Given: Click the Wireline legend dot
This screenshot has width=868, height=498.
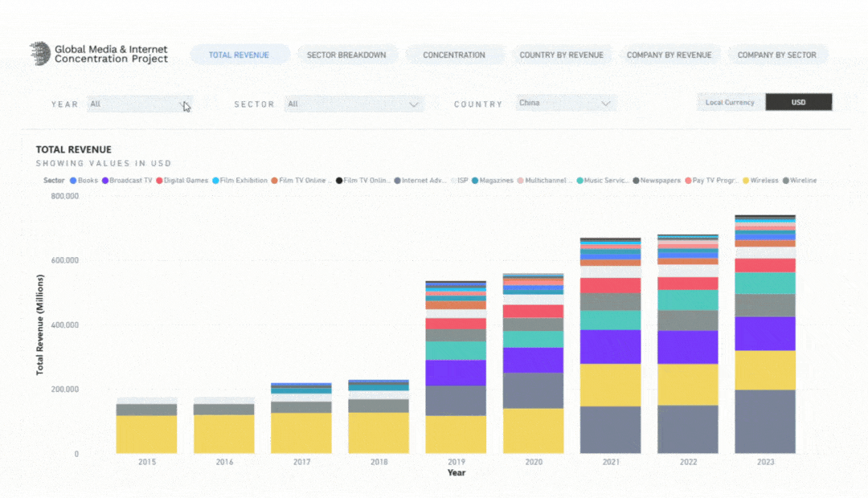Looking at the screenshot, I should click(x=785, y=181).
